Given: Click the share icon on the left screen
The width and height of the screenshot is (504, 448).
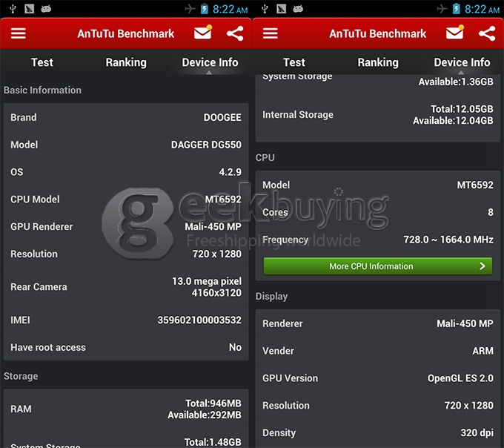Looking at the screenshot, I should pos(235,33).
